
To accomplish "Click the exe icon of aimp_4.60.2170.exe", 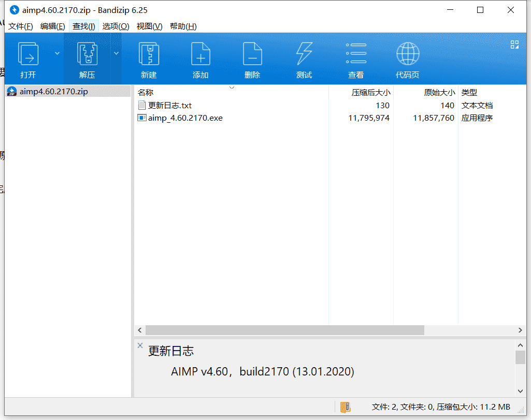I will pyautogui.click(x=142, y=118).
